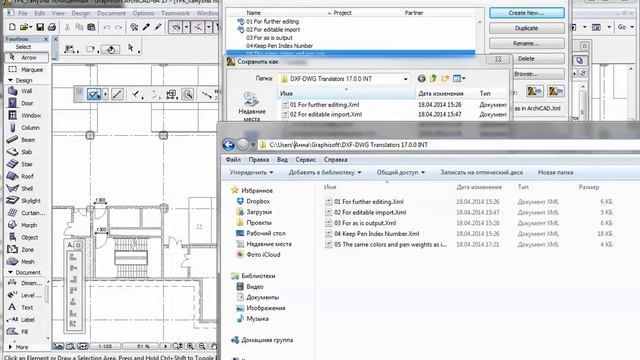Open Добавить в библиотеку dropdown
This screenshot has height=360, width=640.
coord(325,173)
